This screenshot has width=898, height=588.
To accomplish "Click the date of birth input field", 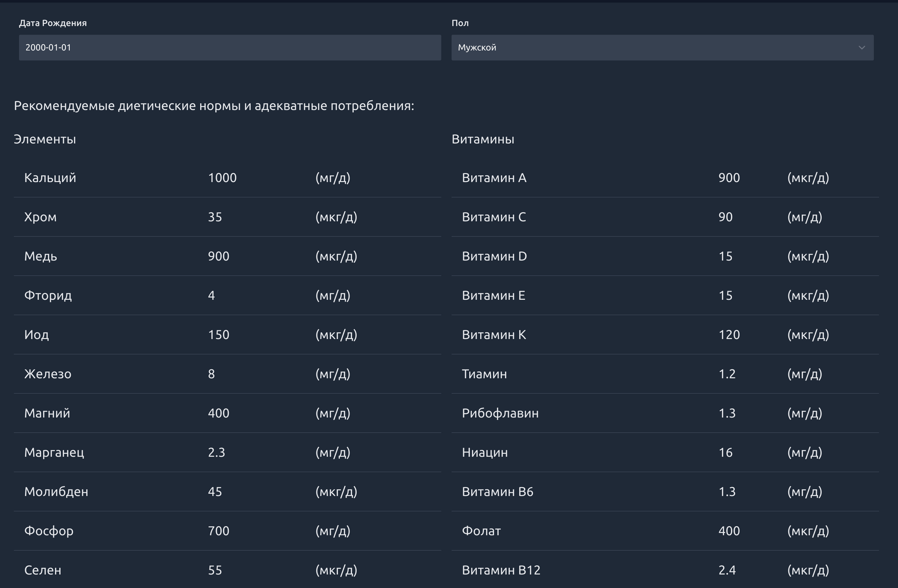I will point(229,47).
